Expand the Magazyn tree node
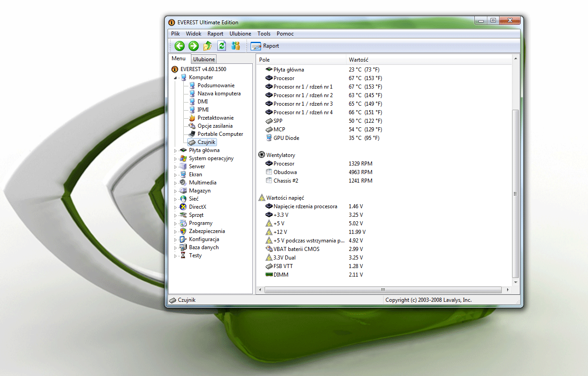 pos(176,191)
